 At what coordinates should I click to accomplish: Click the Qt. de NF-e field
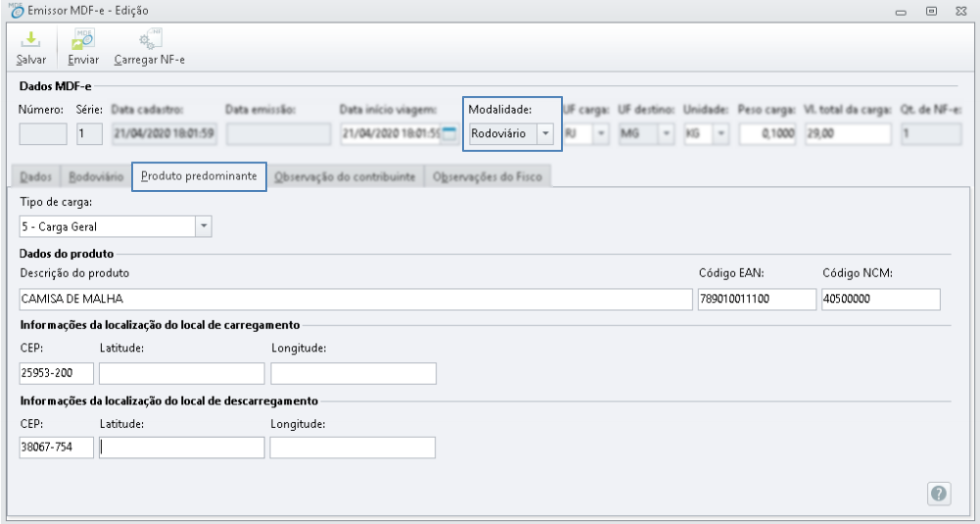[x=931, y=134]
